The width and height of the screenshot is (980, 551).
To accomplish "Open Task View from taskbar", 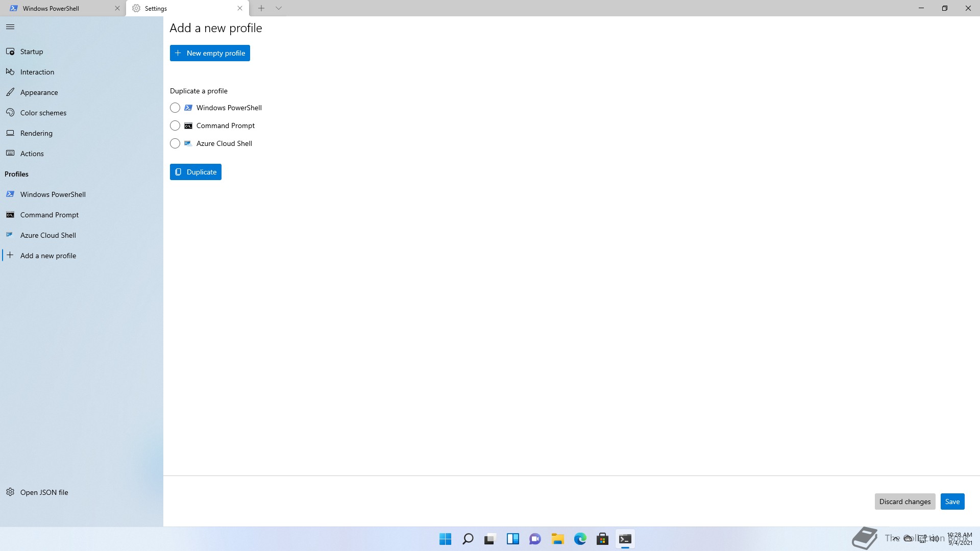I will pos(490,539).
